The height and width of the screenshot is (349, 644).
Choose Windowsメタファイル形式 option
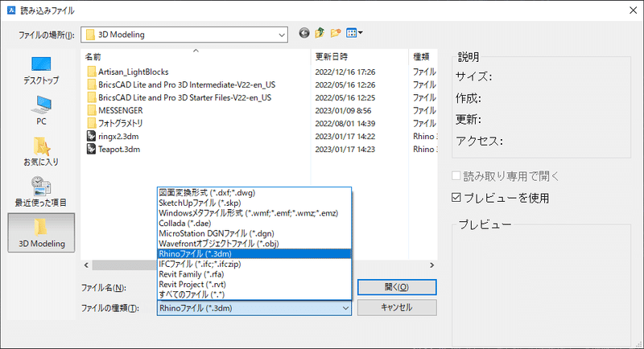coord(254,213)
